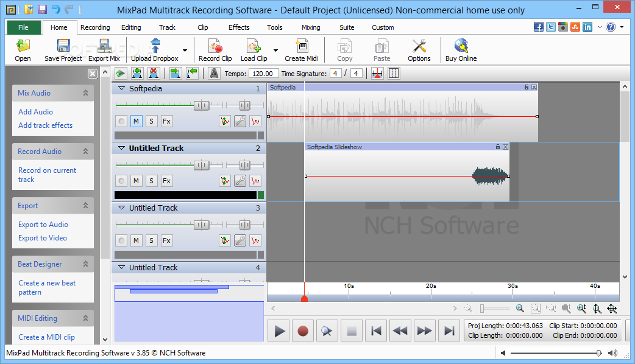This screenshot has width=635, height=364.
Task: Open the Upload Dropbox dropdown arrow
Action: (185, 51)
